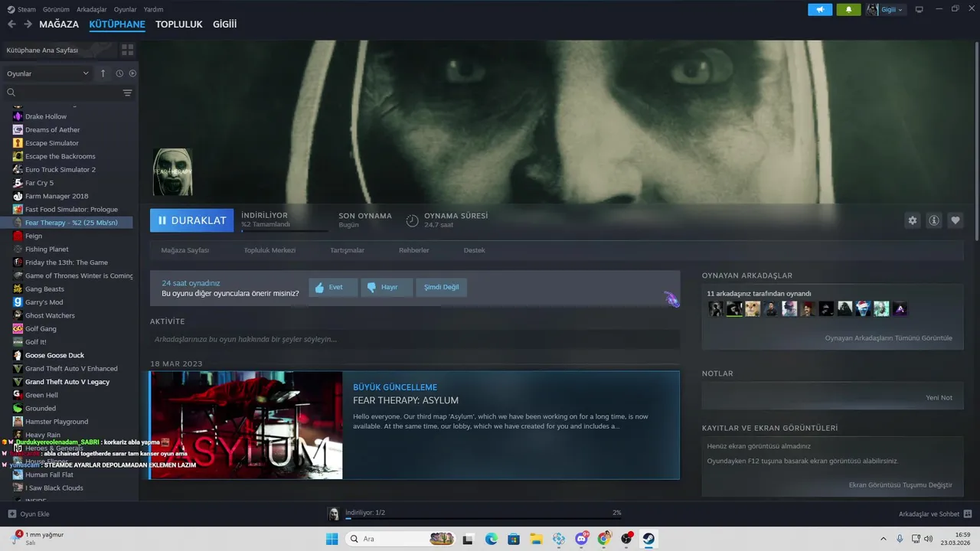
Task: Open advanced filter options icon
Action: click(127, 93)
